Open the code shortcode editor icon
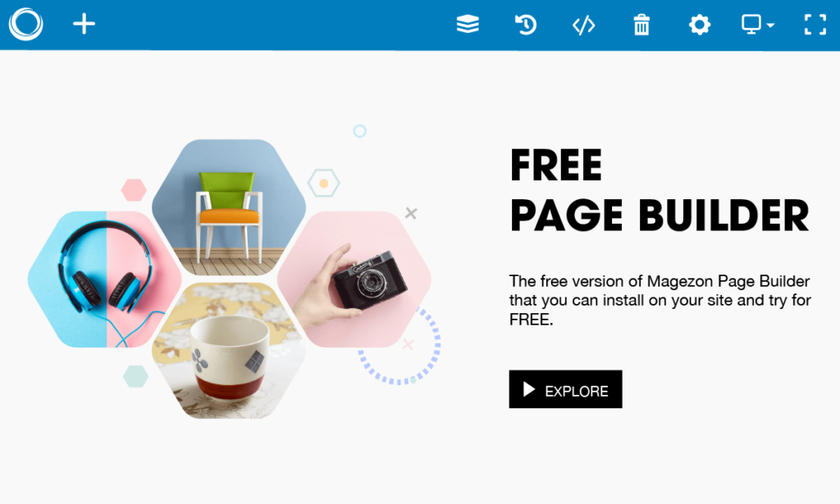The height and width of the screenshot is (504, 840). 583,25
